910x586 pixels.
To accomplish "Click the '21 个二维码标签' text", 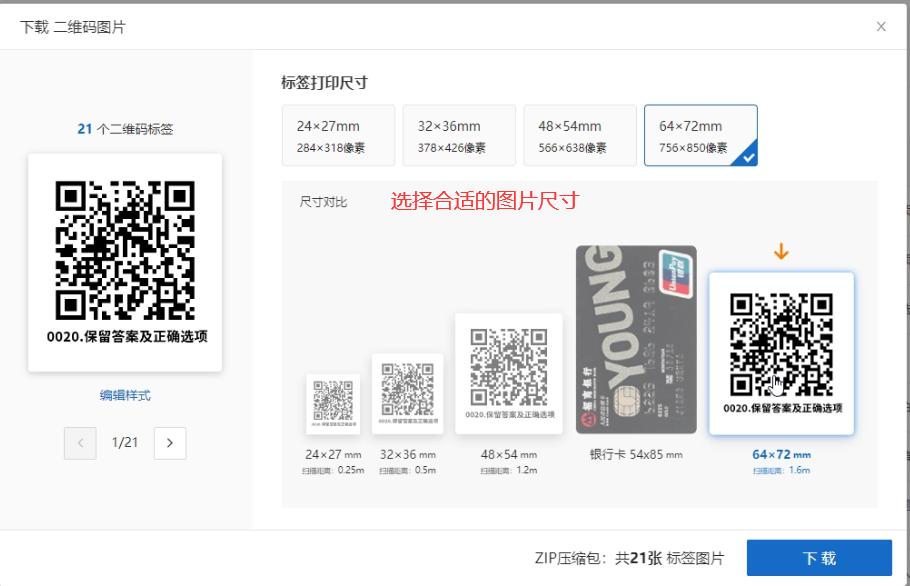I will (125, 129).
